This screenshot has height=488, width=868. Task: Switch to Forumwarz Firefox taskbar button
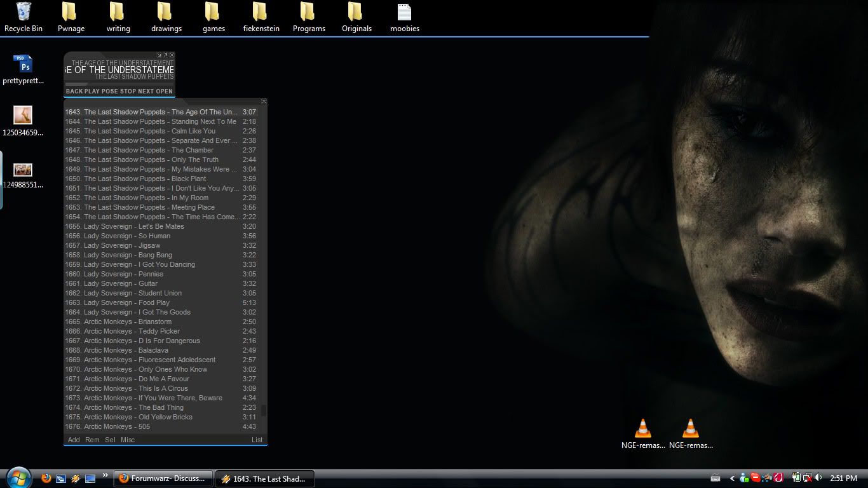[x=163, y=478]
